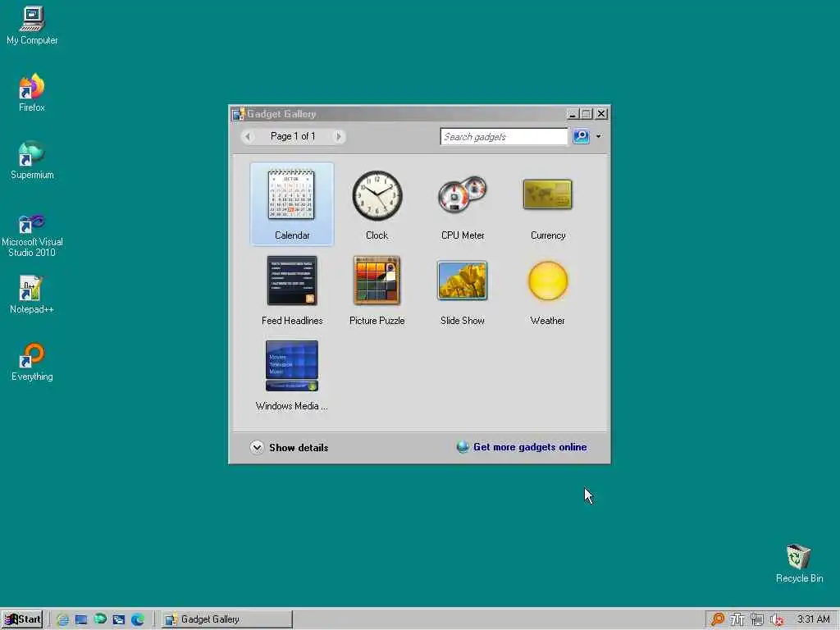Click Gadget Gallery taskbar button
This screenshot has height=630, width=840.
[227, 619]
